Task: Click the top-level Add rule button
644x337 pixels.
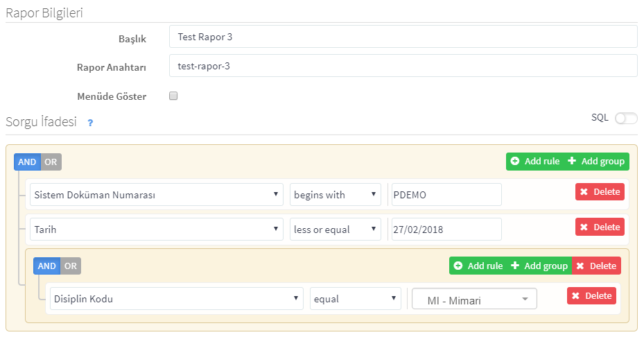Action: point(534,162)
